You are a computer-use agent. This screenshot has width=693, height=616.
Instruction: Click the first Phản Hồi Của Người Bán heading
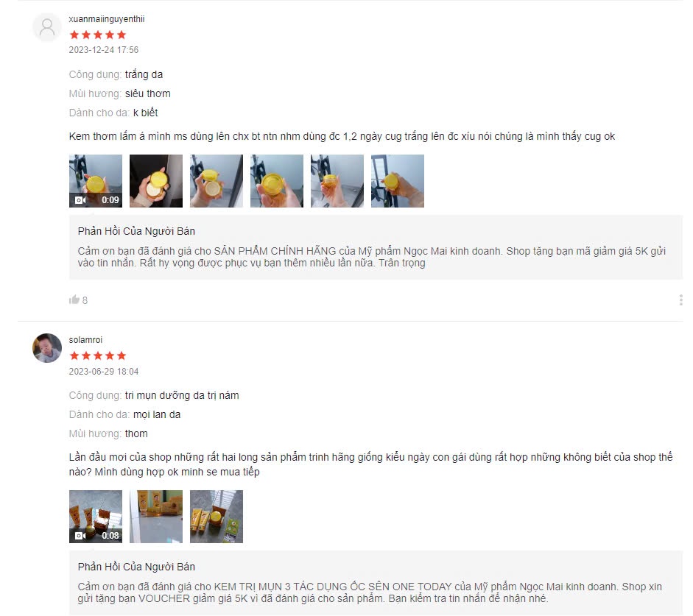point(136,231)
